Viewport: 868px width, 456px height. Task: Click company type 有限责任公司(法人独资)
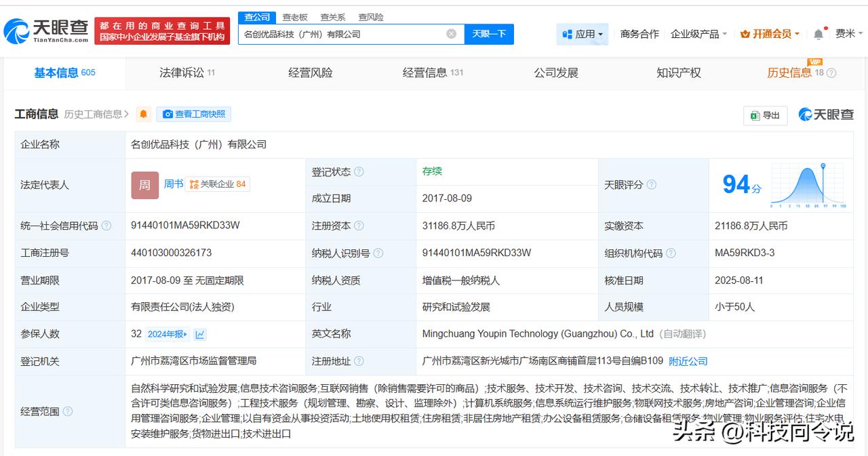(x=182, y=307)
